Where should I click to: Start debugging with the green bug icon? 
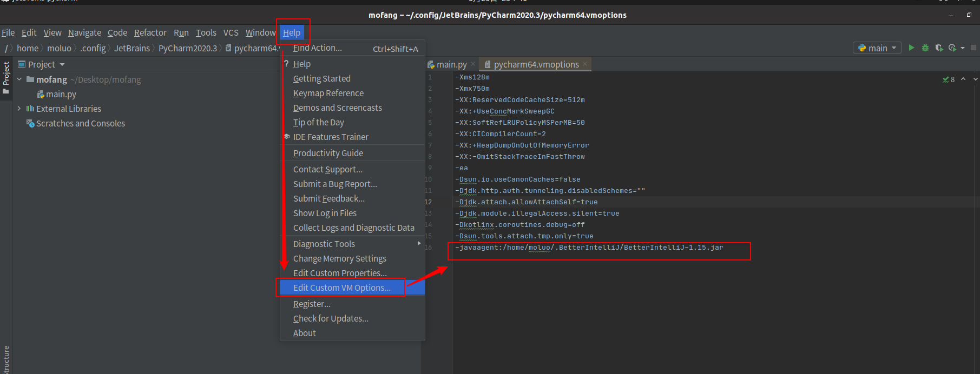point(925,48)
